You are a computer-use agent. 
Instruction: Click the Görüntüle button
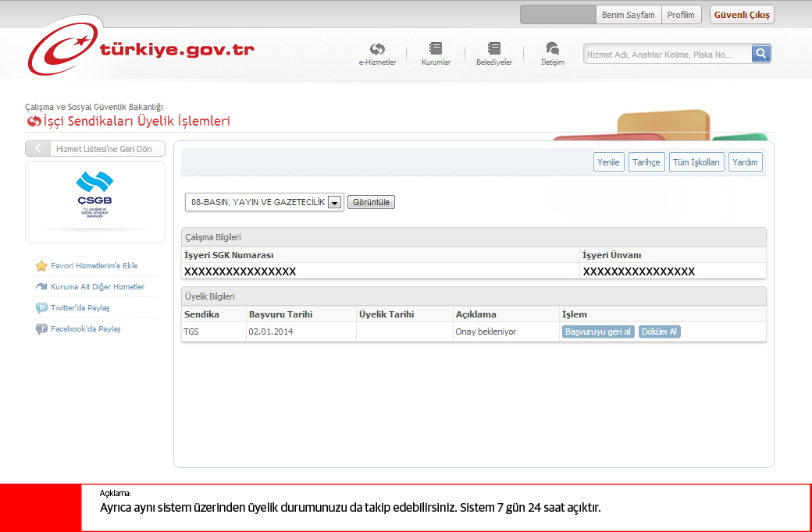[371, 201]
